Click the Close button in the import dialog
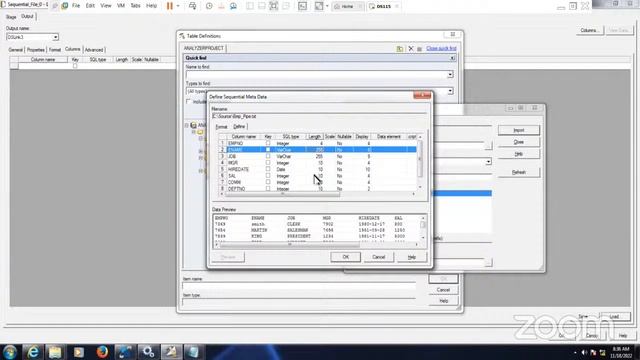 (x=518, y=142)
